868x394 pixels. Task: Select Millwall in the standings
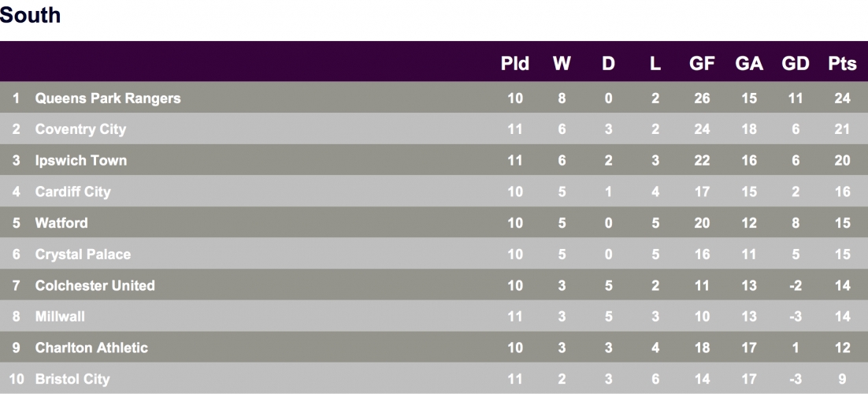(60, 317)
